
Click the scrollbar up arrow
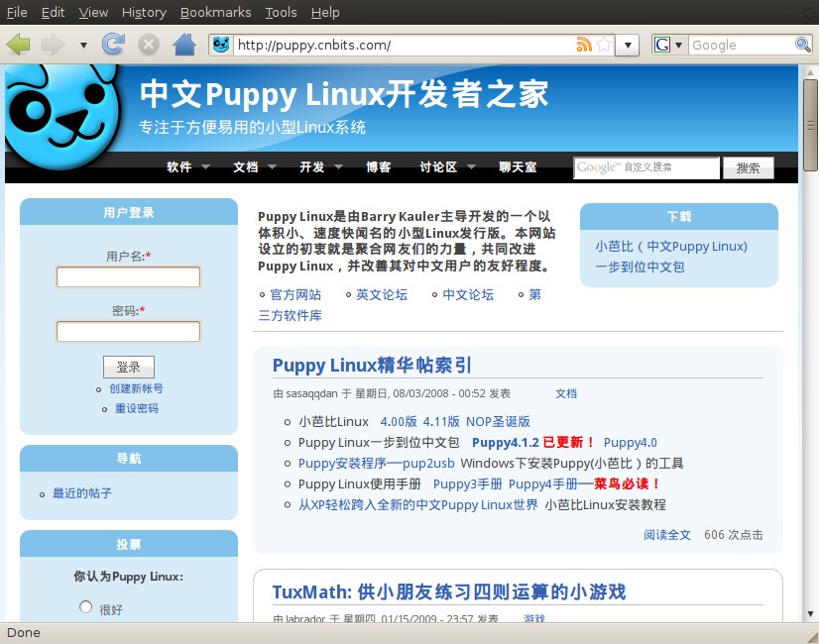[810, 72]
